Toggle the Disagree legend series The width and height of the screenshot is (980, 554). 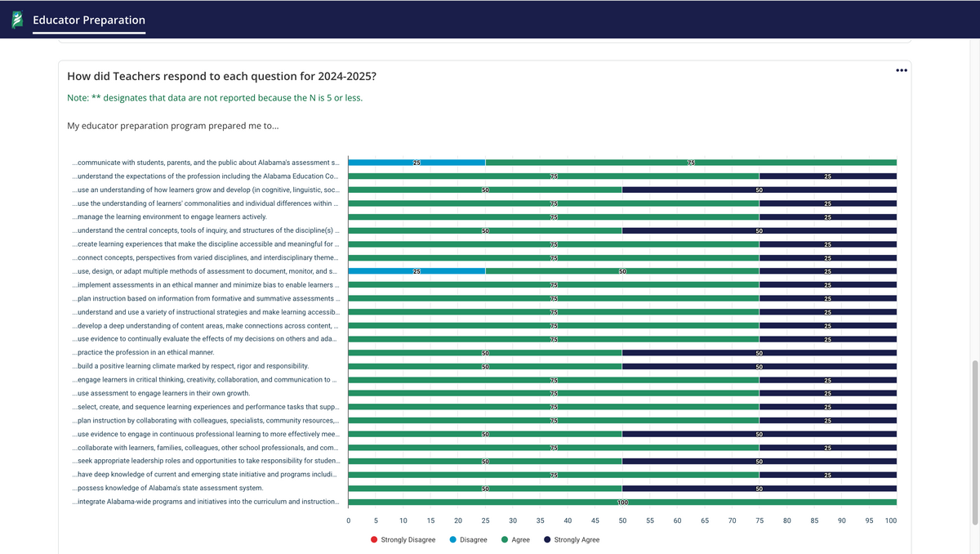468,540
